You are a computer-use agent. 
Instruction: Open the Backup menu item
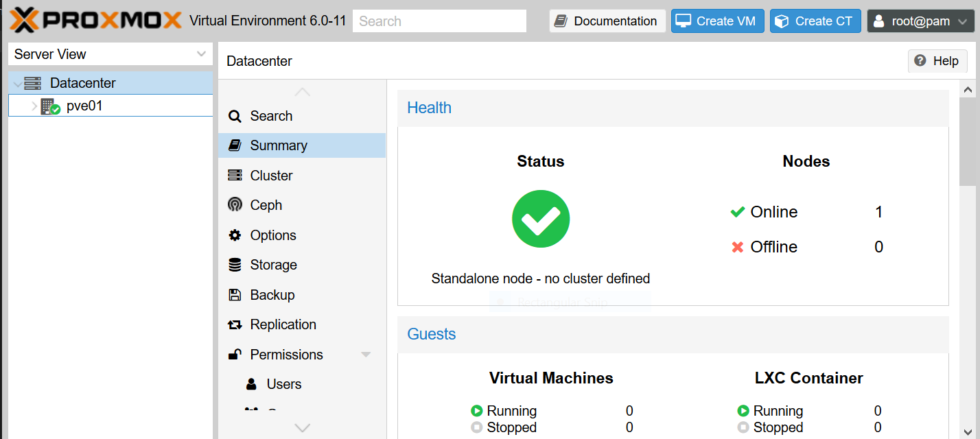tap(302, 295)
